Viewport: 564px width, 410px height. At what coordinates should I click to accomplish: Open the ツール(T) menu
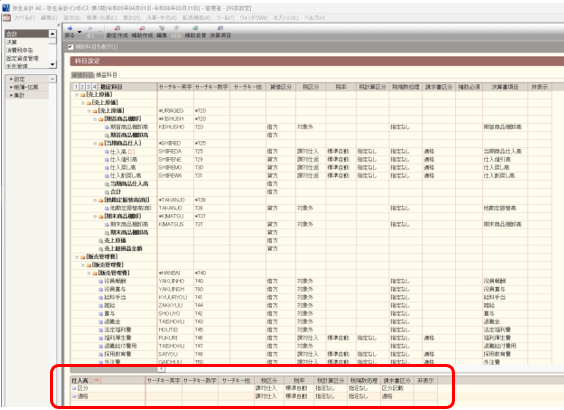click(225, 18)
